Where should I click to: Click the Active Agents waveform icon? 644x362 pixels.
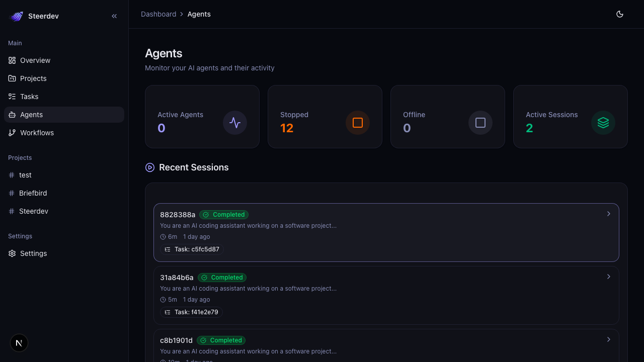pyautogui.click(x=235, y=122)
